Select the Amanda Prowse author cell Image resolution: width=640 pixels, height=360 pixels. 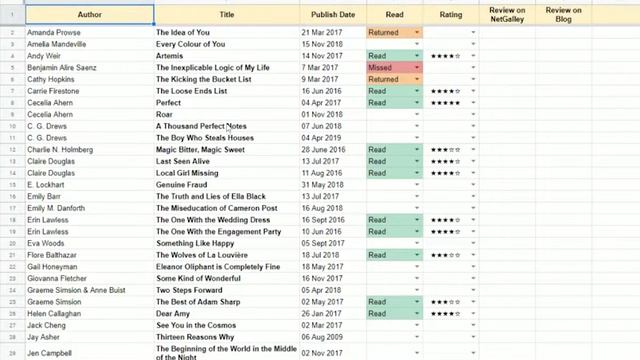pos(89,32)
